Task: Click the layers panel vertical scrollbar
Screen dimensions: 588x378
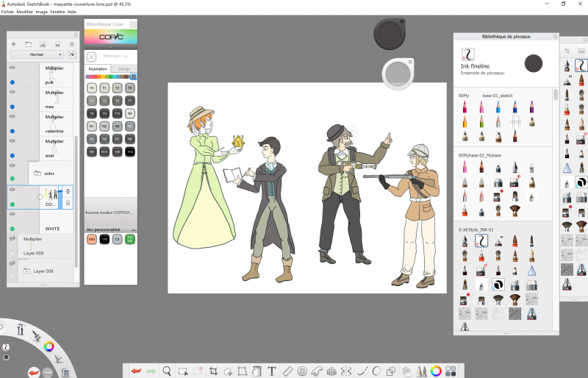Action: pyautogui.click(x=76, y=202)
